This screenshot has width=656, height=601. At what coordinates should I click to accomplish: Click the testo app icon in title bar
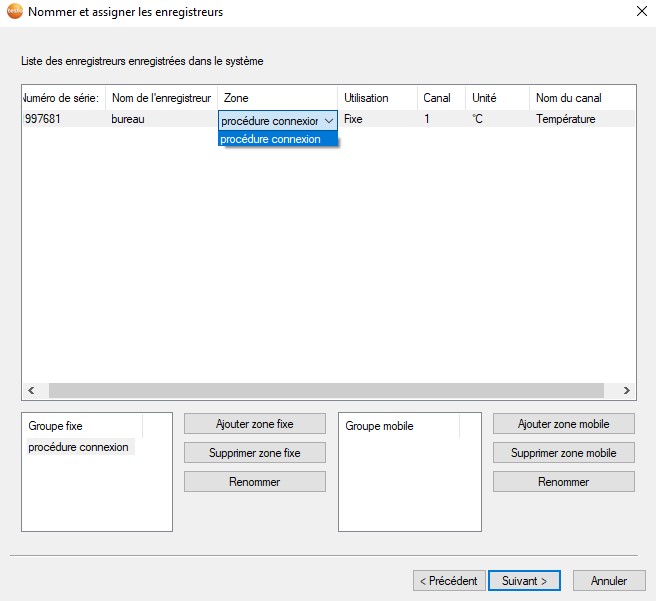13,12
